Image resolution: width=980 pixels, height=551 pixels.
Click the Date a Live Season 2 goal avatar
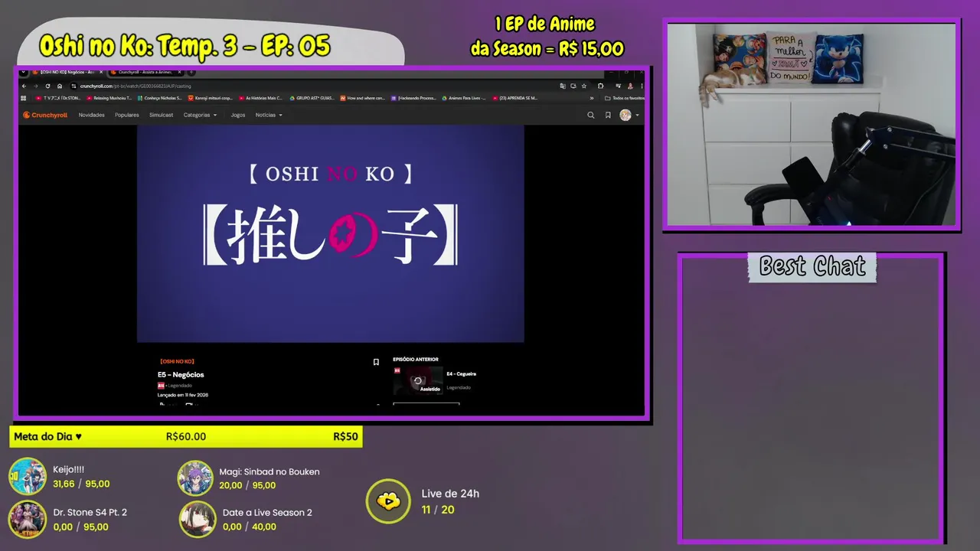(198, 519)
